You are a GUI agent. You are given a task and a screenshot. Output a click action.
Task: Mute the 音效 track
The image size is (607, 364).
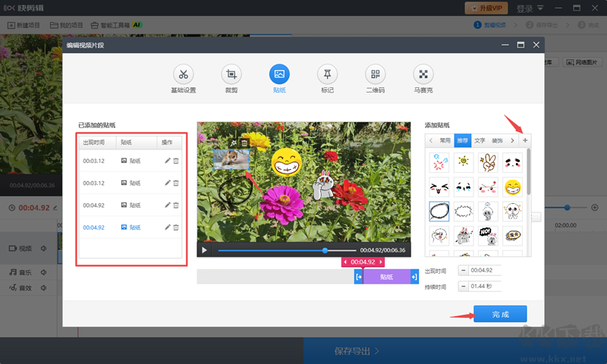point(44,288)
